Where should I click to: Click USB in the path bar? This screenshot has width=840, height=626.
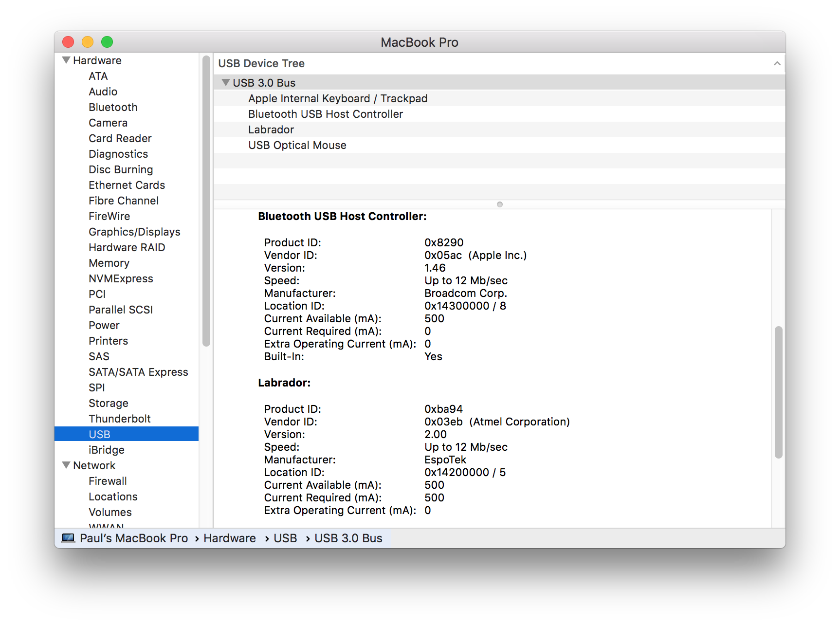(x=285, y=538)
